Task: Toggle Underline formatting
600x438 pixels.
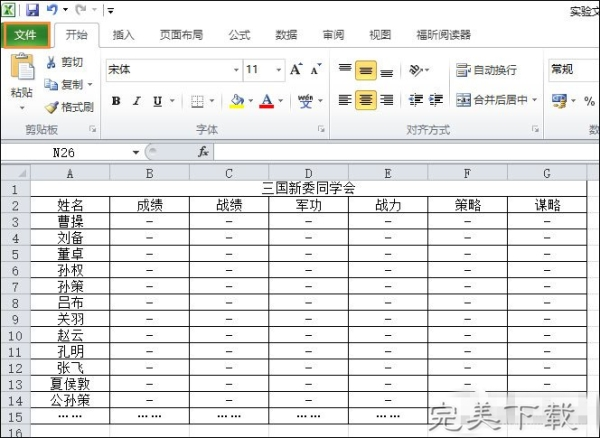Action: point(157,101)
